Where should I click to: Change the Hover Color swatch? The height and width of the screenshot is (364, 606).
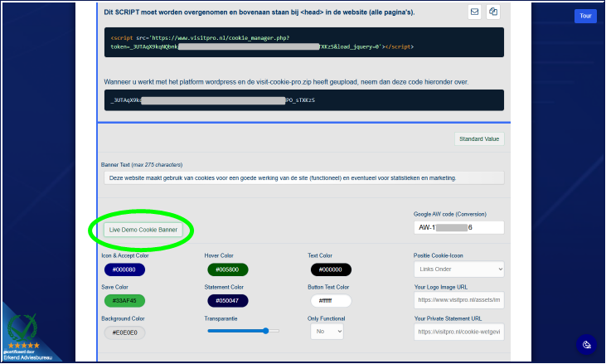tap(227, 269)
